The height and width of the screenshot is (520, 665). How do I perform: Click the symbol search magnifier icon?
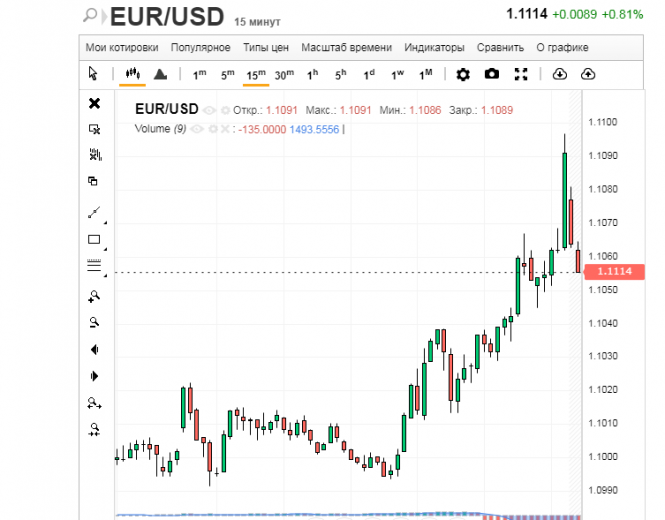pyautogui.click(x=90, y=16)
